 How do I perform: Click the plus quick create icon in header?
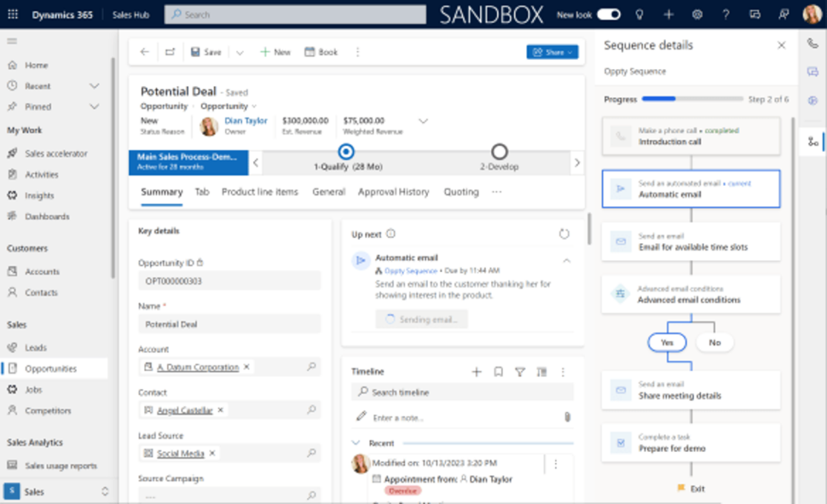(x=668, y=15)
